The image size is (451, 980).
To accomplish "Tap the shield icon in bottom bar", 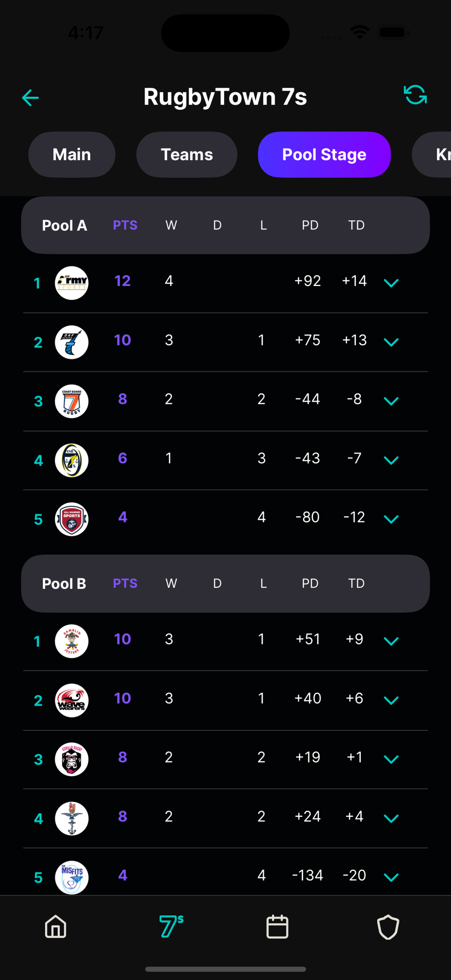I will [x=388, y=926].
